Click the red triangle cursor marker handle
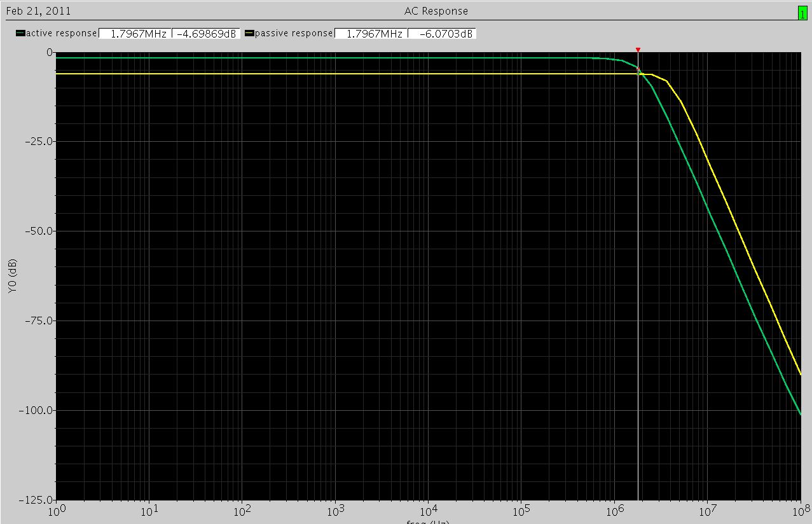Image resolution: width=812 pixels, height=524 pixels. (x=638, y=50)
